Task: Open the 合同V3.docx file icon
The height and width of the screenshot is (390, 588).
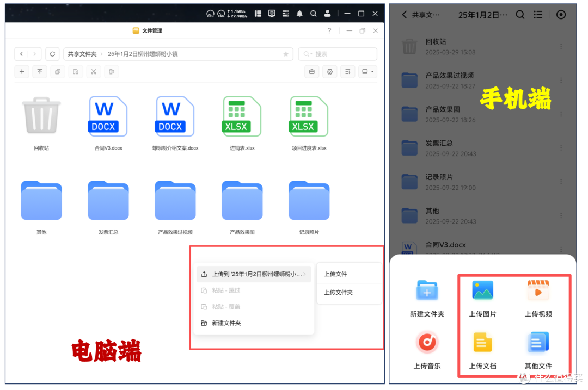Action: [108, 116]
